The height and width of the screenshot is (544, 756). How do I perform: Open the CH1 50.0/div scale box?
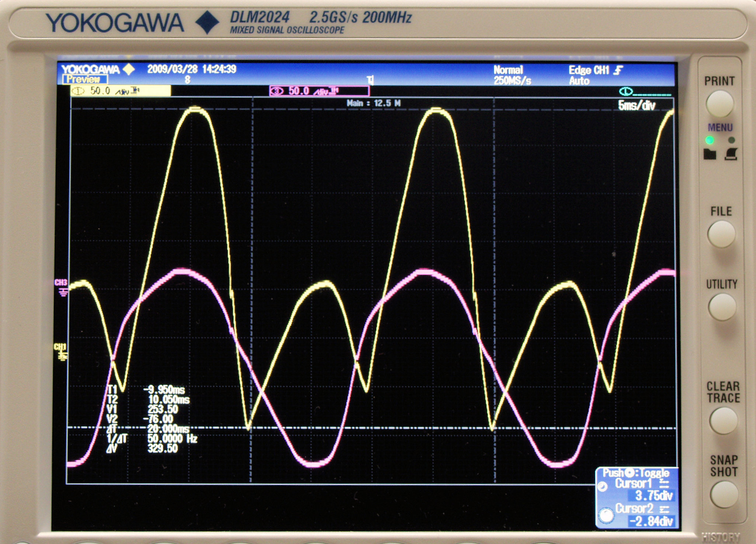121,91
